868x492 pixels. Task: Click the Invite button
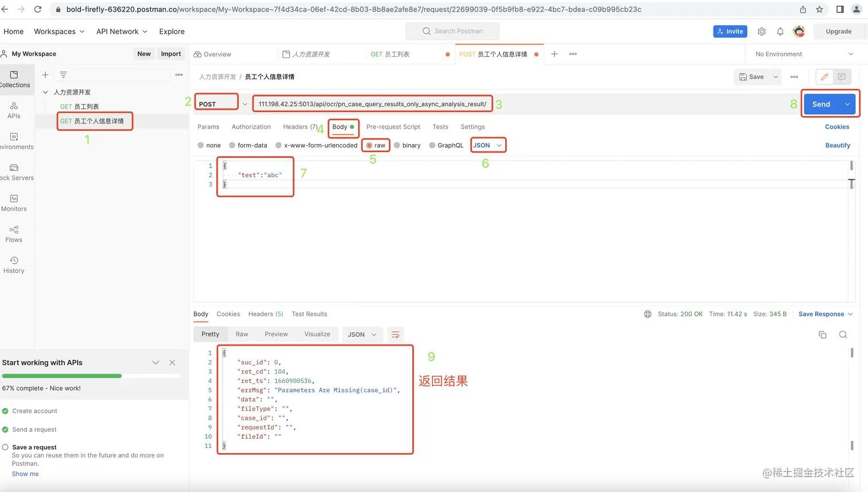tap(730, 32)
